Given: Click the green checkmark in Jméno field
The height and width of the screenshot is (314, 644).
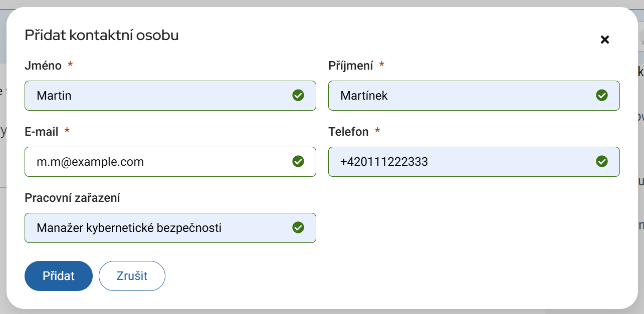Looking at the screenshot, I should click(x=298, y=95).
